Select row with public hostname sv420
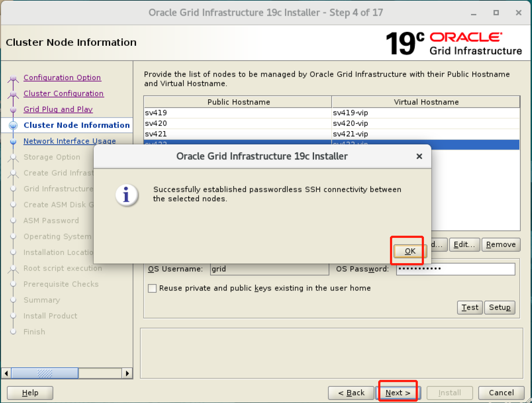This screenshot has height=403, width=532. [237, 123]
